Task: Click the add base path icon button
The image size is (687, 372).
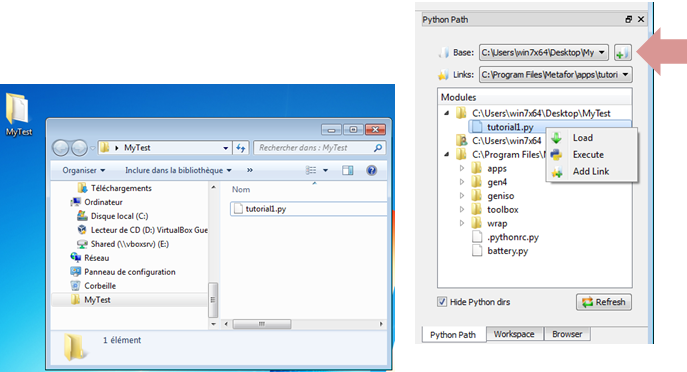Action: 622,53
